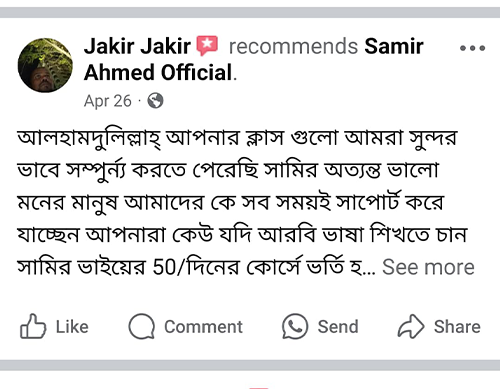Open the three-dot post options menu

coord(472,48)
